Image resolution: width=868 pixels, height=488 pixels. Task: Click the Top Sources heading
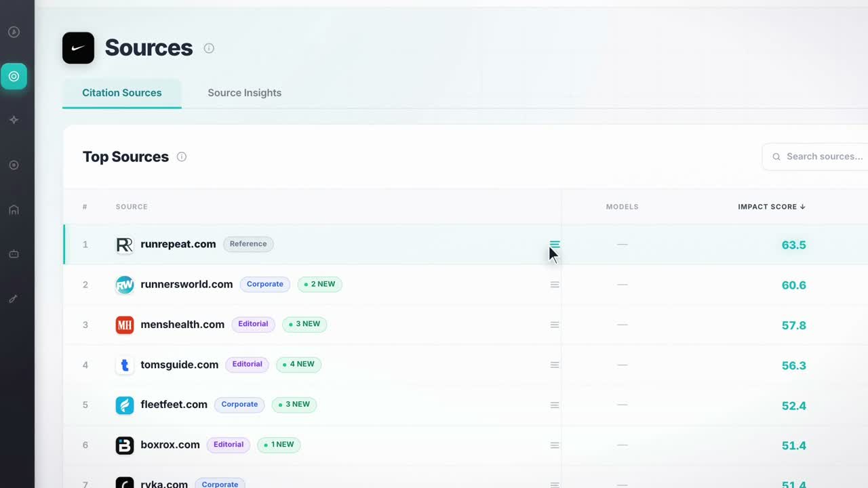125,157
